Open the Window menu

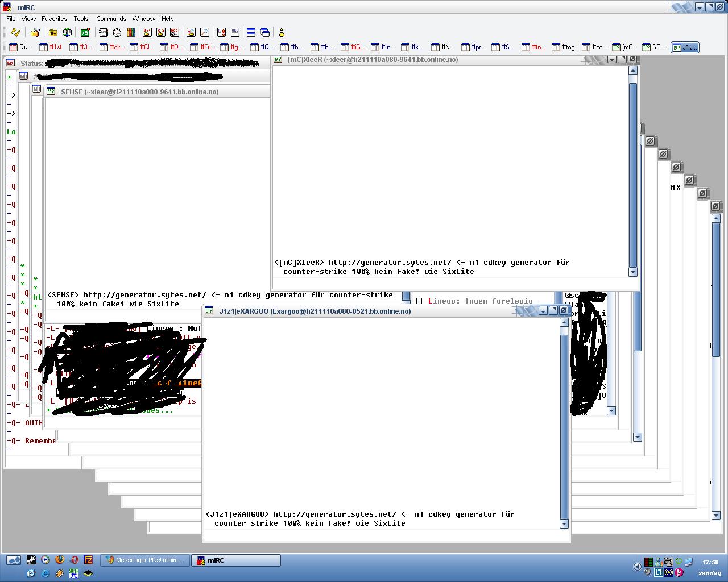144,19
